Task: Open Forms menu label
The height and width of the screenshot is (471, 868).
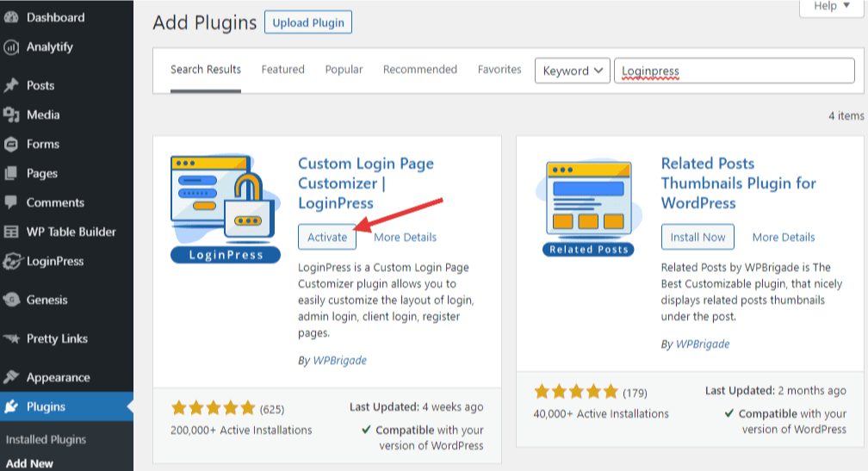Action: (x=43, y=144)
